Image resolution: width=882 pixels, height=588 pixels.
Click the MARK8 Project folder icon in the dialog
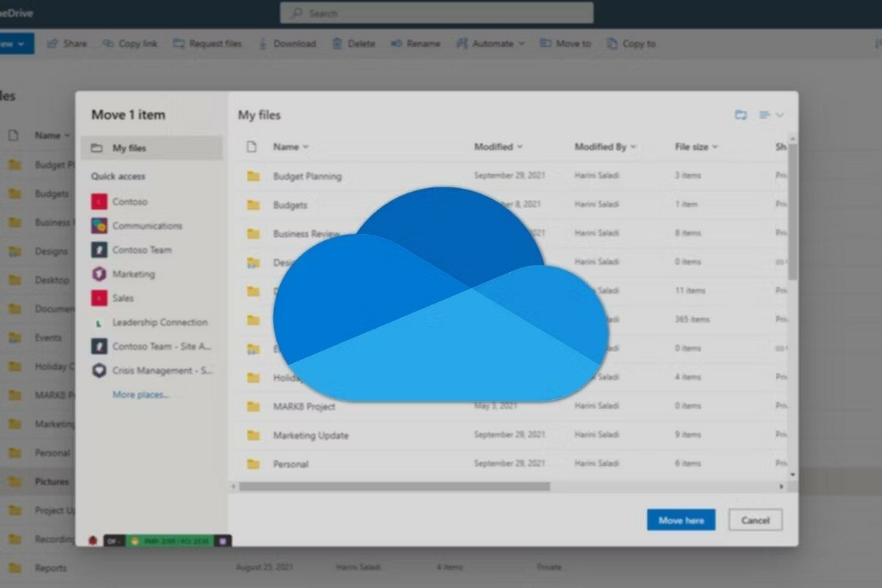point(254,406)
